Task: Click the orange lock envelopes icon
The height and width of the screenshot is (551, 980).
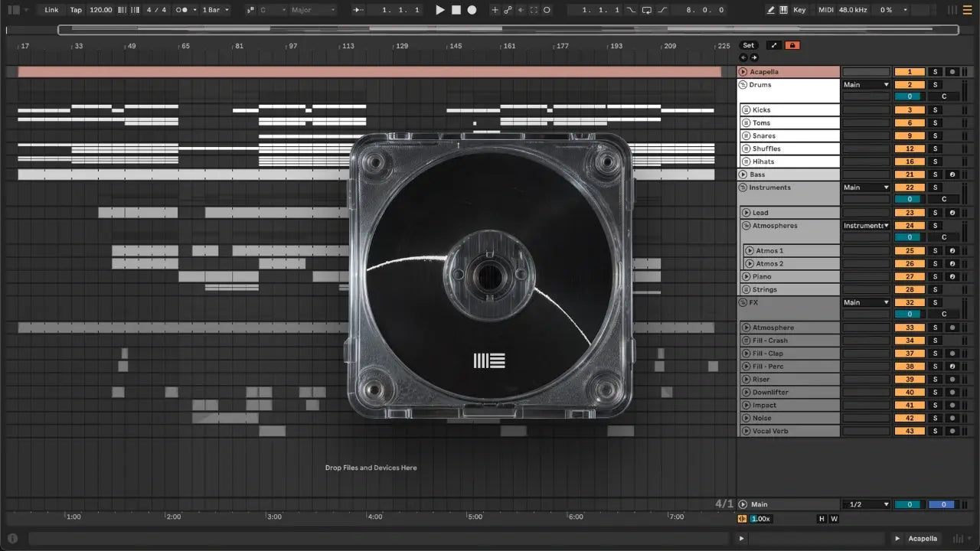Action: pos(792,45)
